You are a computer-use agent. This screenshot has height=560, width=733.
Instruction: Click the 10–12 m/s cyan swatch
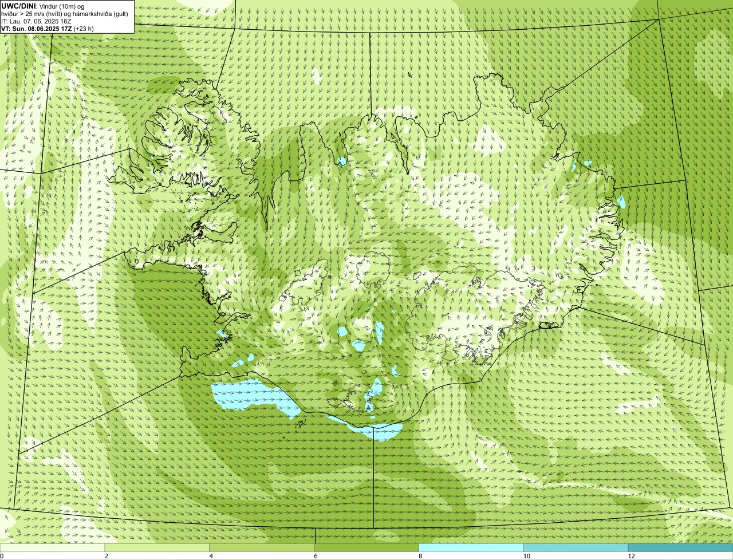576,548
